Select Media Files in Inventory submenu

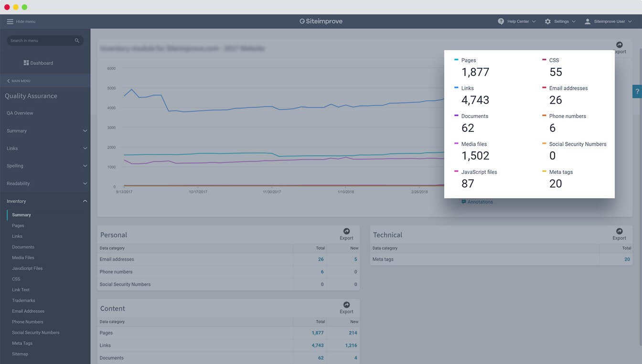23,257
